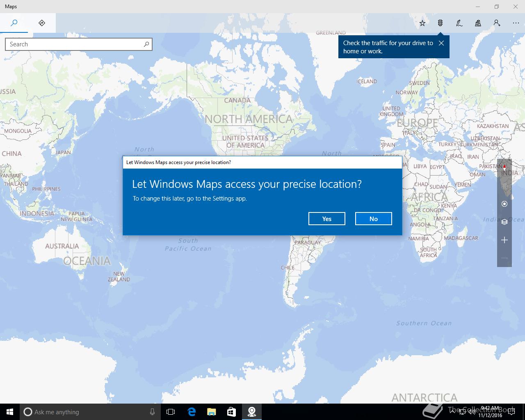Toggle the Traffic icon in toolbar
The image size is (525, 420).
(x=440, y=23)
